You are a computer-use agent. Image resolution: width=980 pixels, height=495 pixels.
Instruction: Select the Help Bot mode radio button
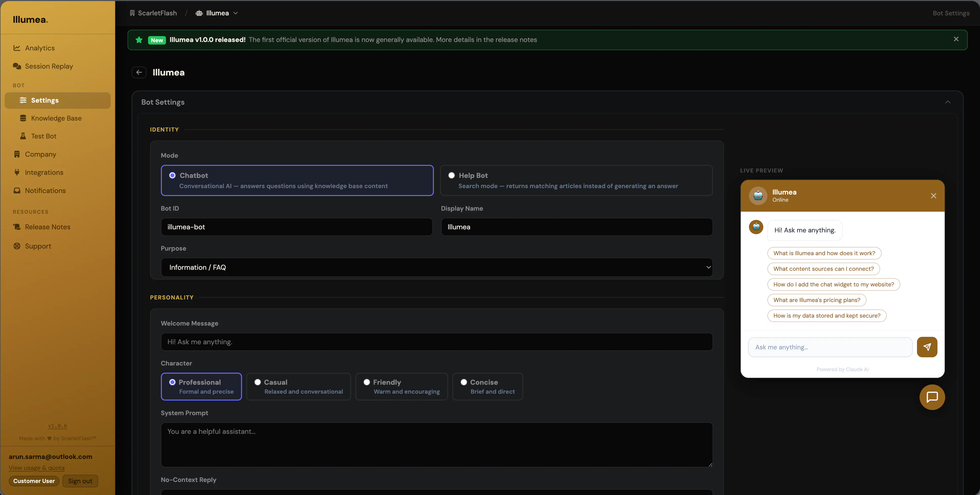click(x=452, y=175)
